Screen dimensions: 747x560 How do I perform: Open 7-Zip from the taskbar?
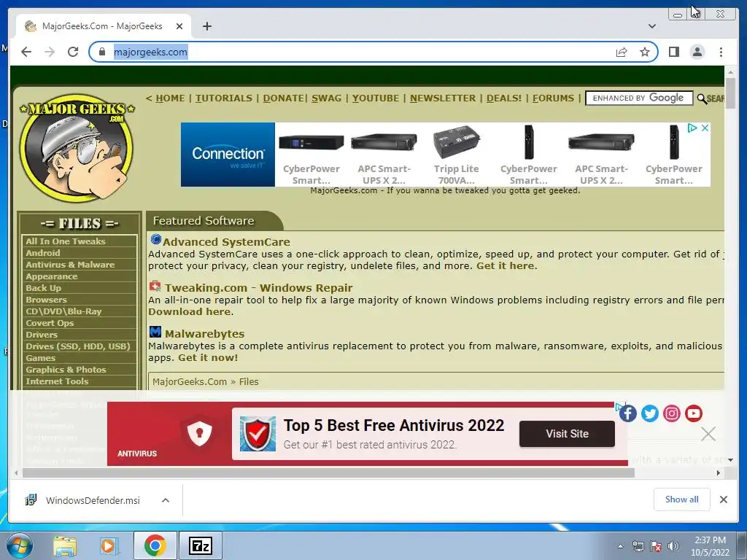click(201, 545)
